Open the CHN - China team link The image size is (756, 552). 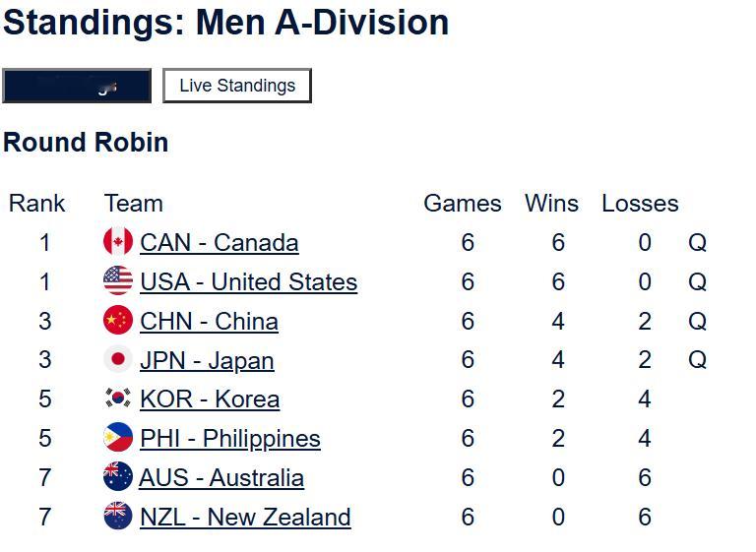(210, 322)
